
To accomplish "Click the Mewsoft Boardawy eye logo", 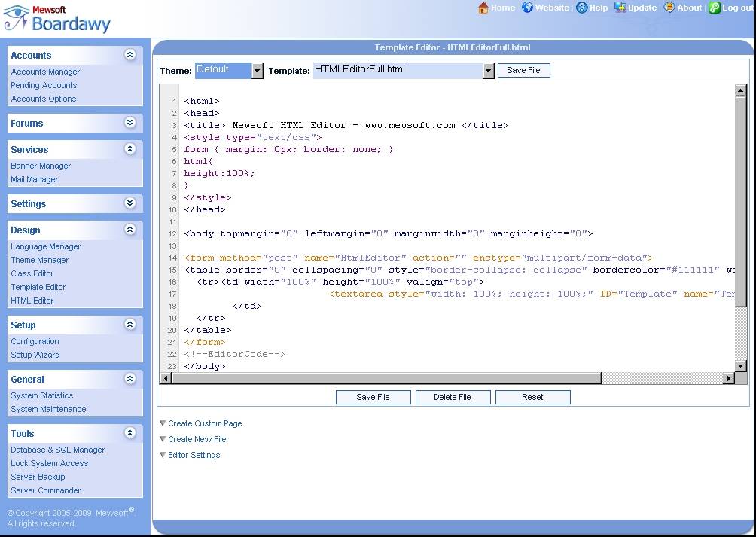I will [x=17, y=18].
